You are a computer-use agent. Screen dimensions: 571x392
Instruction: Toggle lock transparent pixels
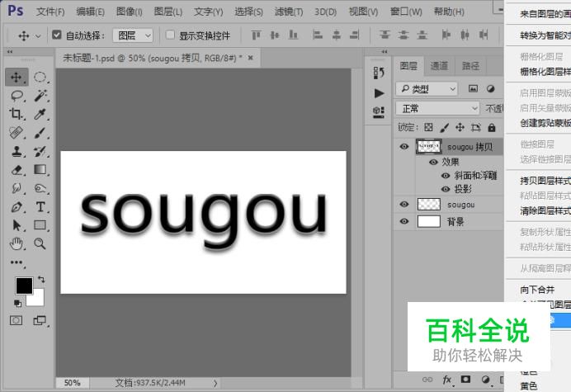(428, 128)
